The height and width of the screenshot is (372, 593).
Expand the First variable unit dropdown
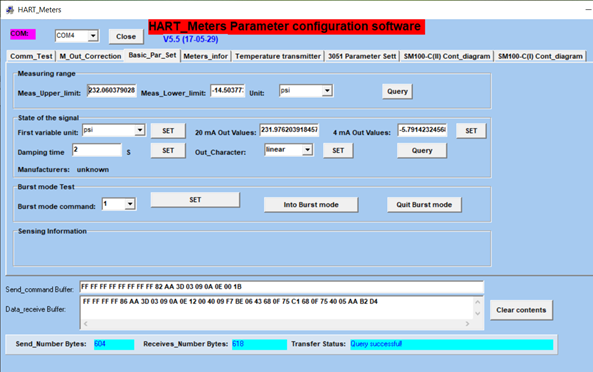140,130
